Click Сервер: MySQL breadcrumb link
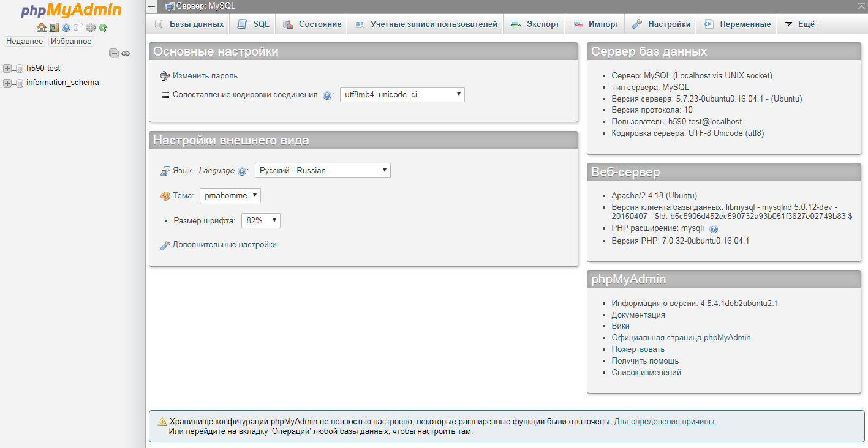 pyautogui.click(x=206, y=6)
